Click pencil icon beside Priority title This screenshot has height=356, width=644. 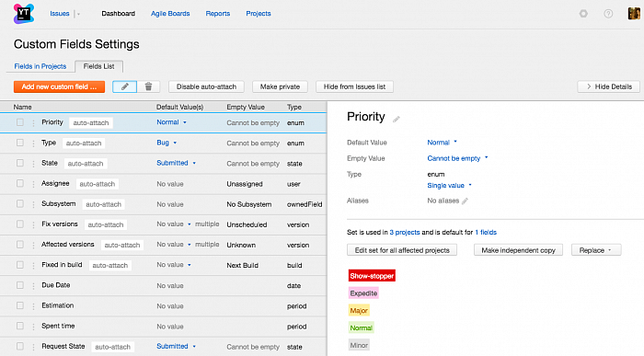click(396, 119)
